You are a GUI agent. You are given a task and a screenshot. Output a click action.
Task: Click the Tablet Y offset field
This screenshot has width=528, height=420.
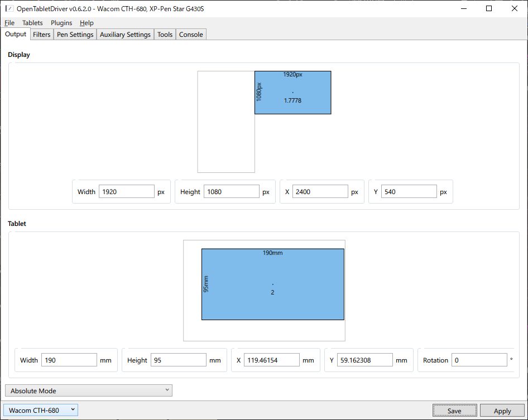(x=364, y=360)
